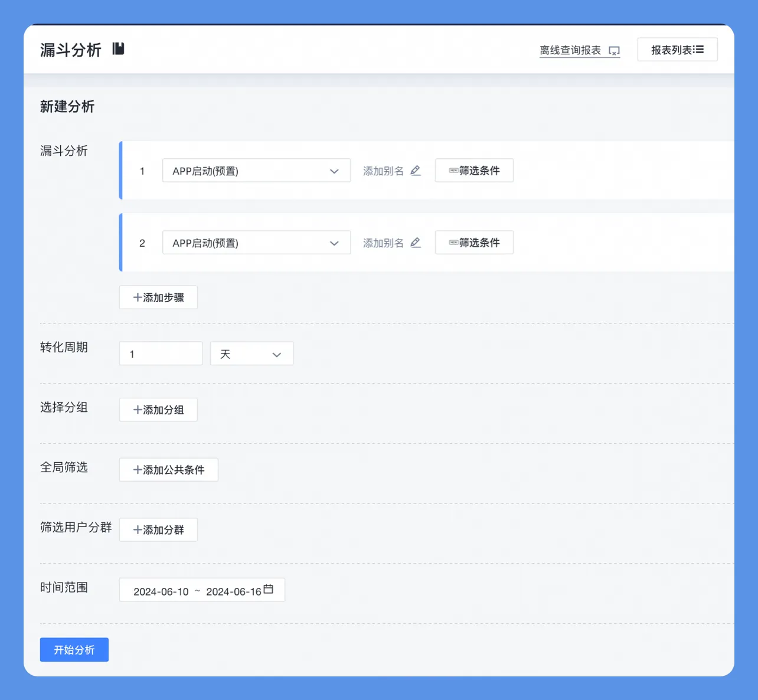Click the offline report icon after 离线查询报表
The width and height of the screenshot is (758, 700).
[614, 51]
